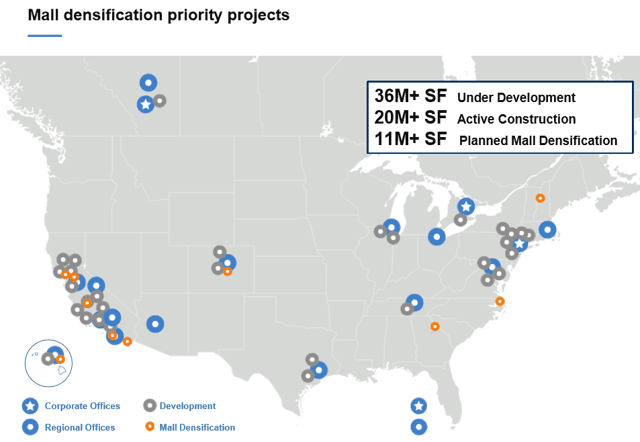The image size is (640, 442).
Task: Click the Arizona regional office marker
Action: point(155,324)
